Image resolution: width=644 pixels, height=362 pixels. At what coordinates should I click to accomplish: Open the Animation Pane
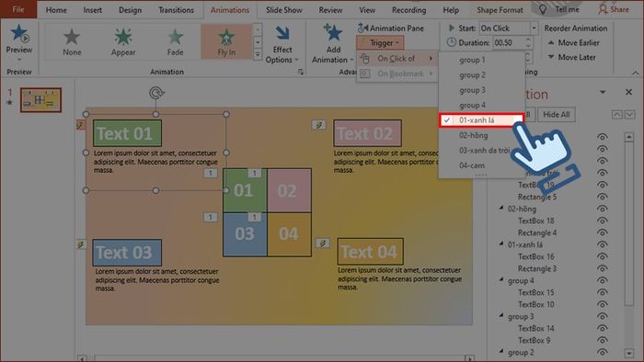391,28
